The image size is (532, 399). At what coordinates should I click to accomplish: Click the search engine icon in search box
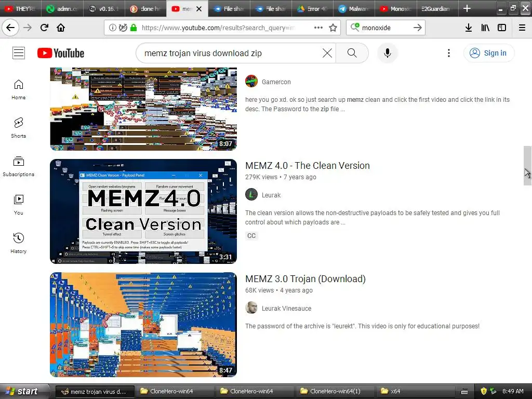pos(355,27)
